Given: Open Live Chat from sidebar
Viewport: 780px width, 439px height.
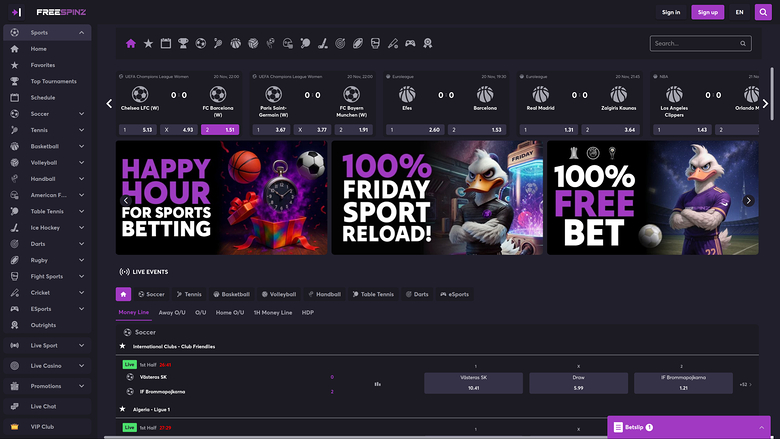Looking at the screenshot, I should [47, 406].
